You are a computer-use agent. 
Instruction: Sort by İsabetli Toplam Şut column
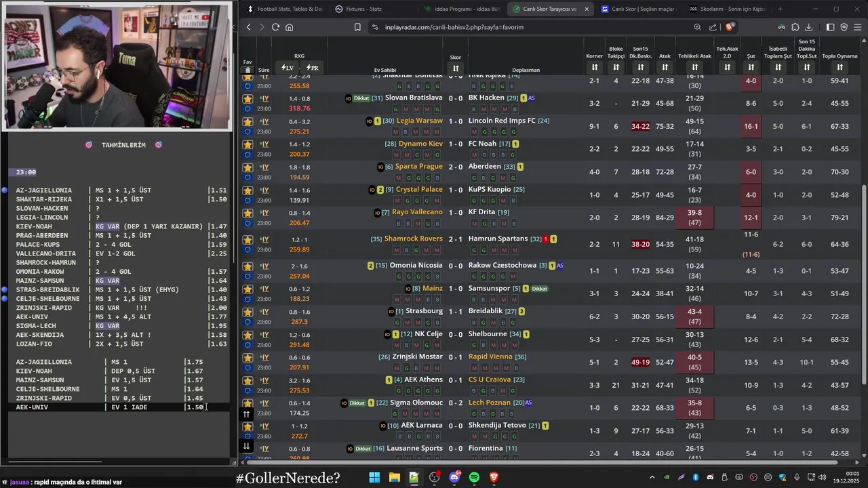(778, 67)
